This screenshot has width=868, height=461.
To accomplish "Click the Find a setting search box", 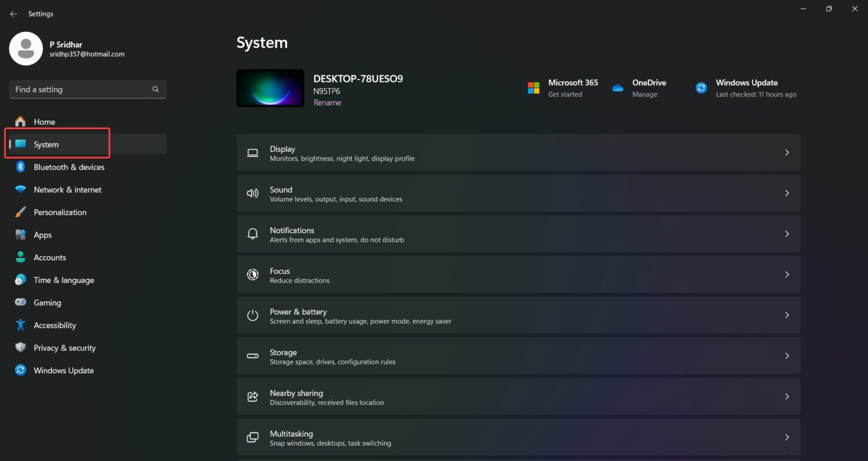I will pos(79,89).
